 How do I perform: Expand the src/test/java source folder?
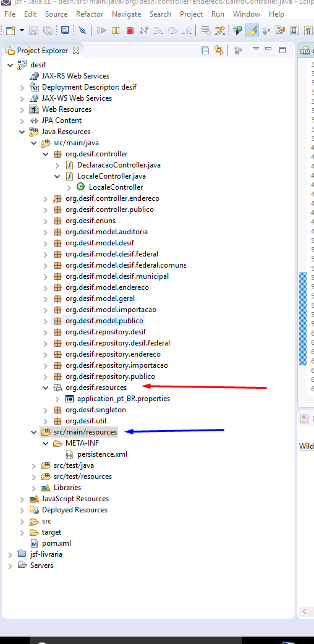pos(34,466)
